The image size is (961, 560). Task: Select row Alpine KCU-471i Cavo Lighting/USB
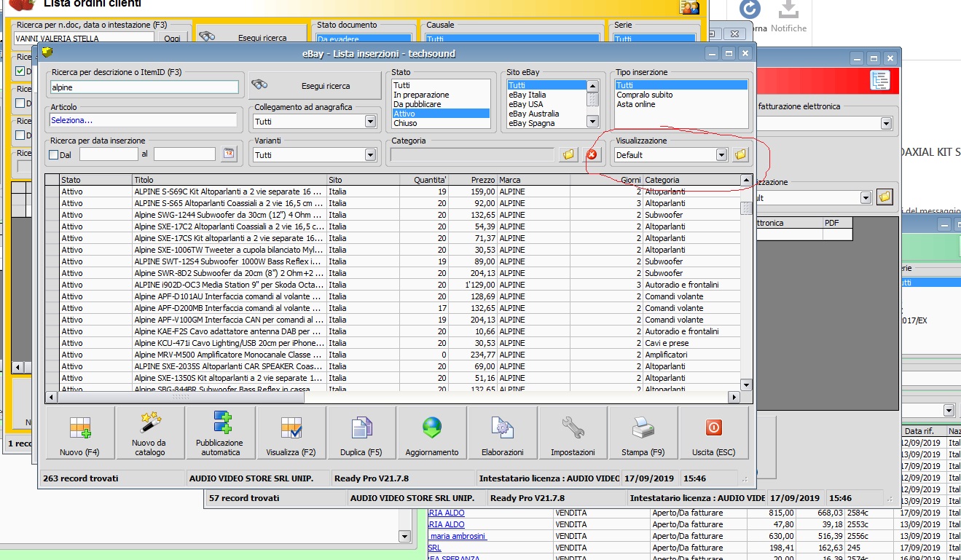tap(393, 343)
